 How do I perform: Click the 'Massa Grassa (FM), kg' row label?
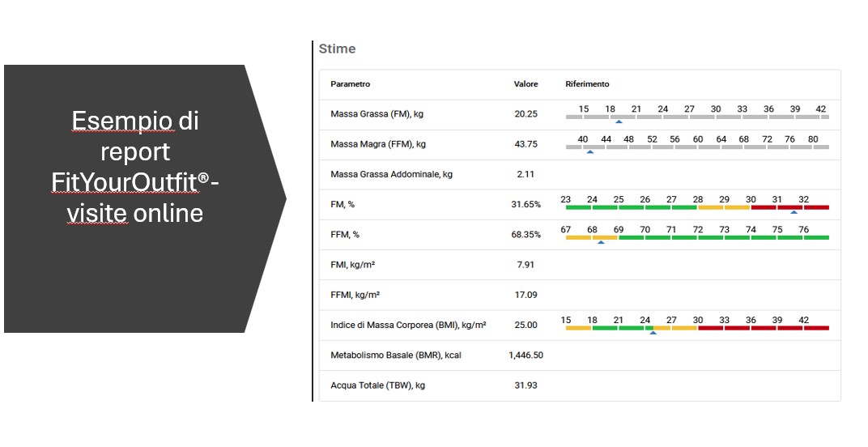377,114
